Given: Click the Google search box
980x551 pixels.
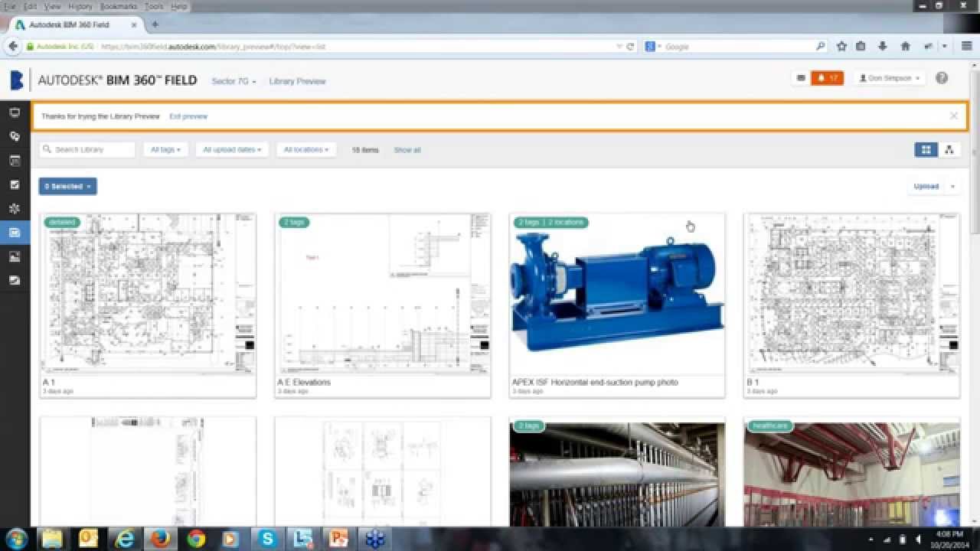Looking at the screenshot, I should click(x=737, y=47).
